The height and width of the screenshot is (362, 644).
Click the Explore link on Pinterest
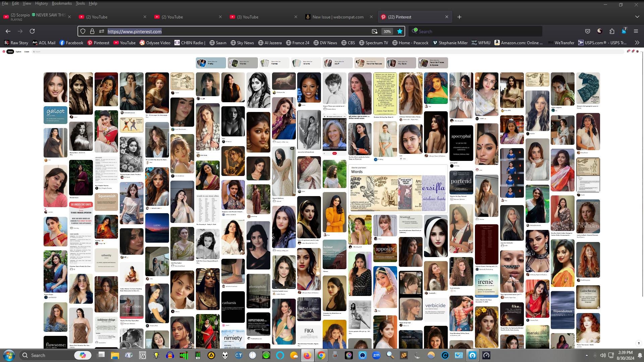[x=18, y=52]
